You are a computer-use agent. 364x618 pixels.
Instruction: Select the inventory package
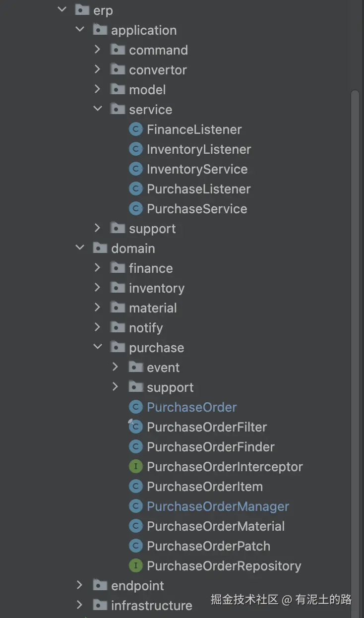(x=156, y=288)
